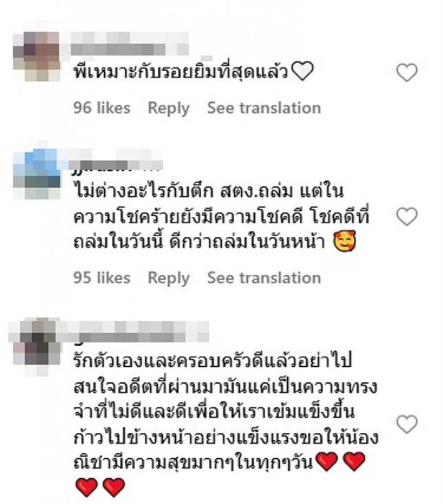This screenshot has height=504, width=443.
Task: Open the blurred username of the first commenter
Action: (129, 49)
